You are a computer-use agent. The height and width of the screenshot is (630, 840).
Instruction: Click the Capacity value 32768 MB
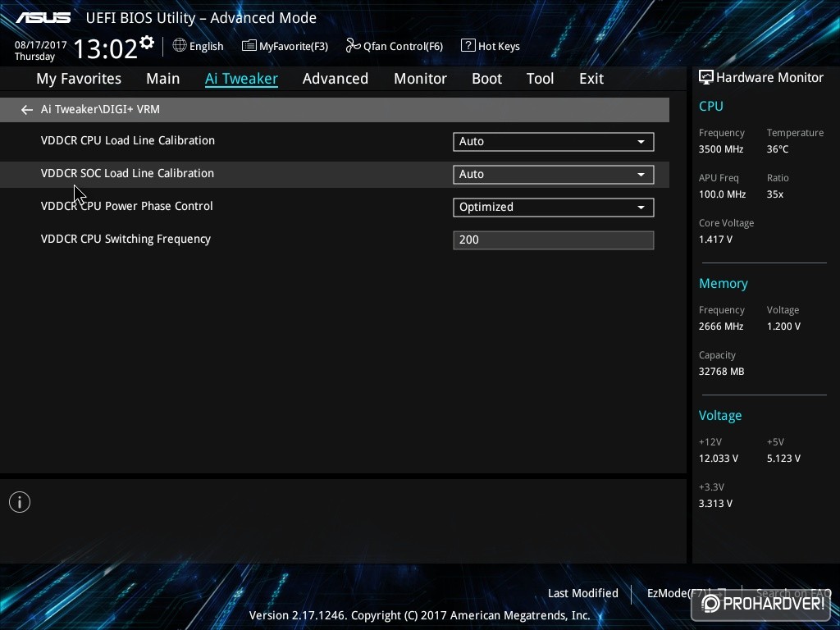pos(721,372)
